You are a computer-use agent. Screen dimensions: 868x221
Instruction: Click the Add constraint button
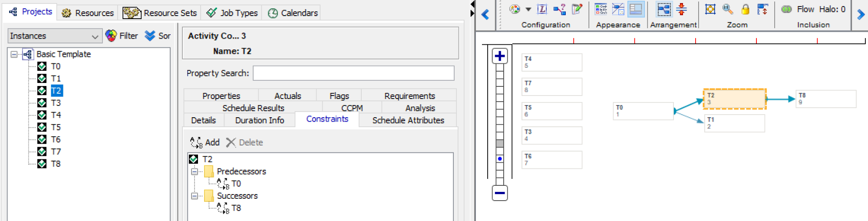205,142
